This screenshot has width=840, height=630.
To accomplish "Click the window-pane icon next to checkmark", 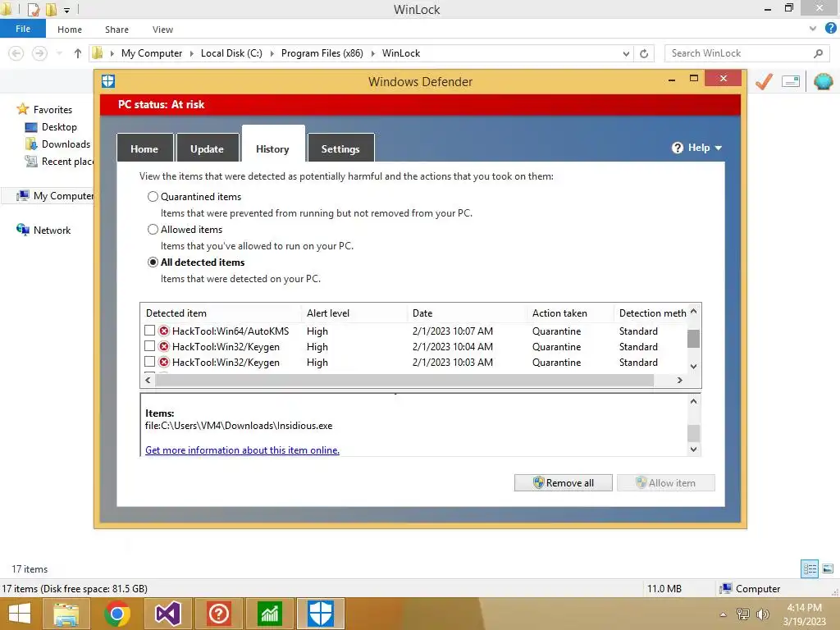I will point(791,81).
